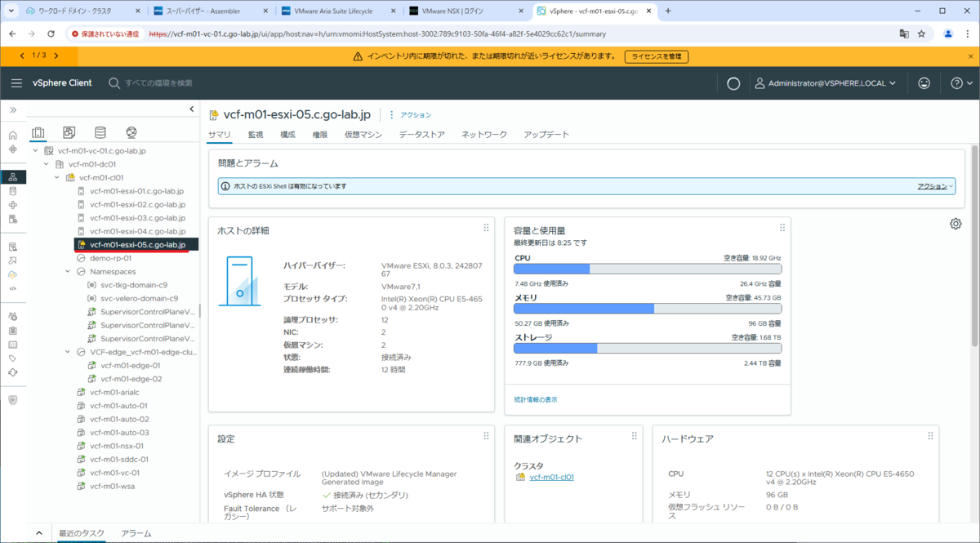Viewport: 980px width, 543px height.
Task: Click the host details card drag handle
Action: [x=486, y=228]
